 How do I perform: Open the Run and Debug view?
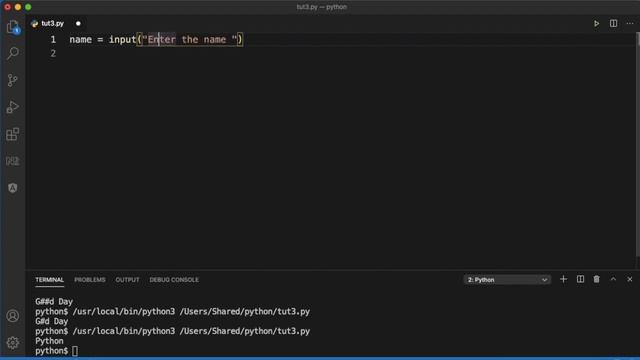[13, 107]
